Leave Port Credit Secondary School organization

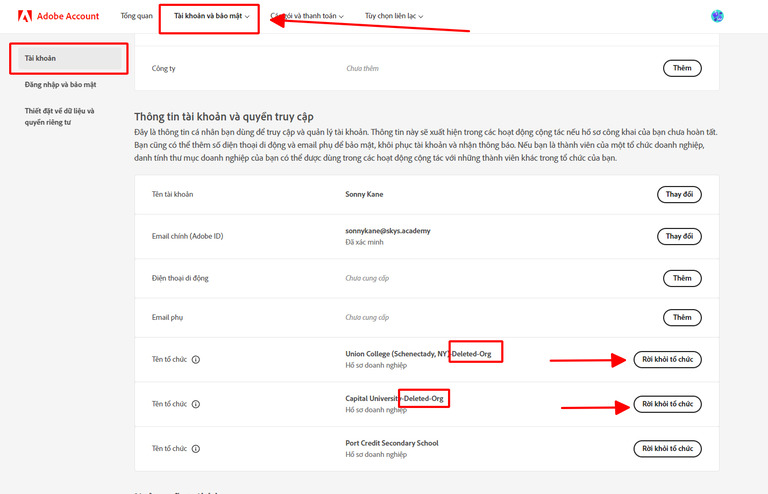[668, 448]
